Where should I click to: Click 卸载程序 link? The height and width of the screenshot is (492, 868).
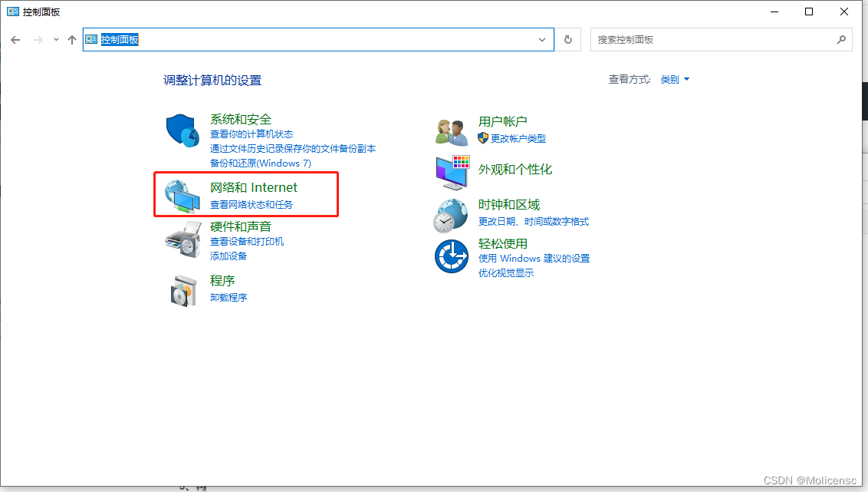pyautogui.click(x=229, y=298)
